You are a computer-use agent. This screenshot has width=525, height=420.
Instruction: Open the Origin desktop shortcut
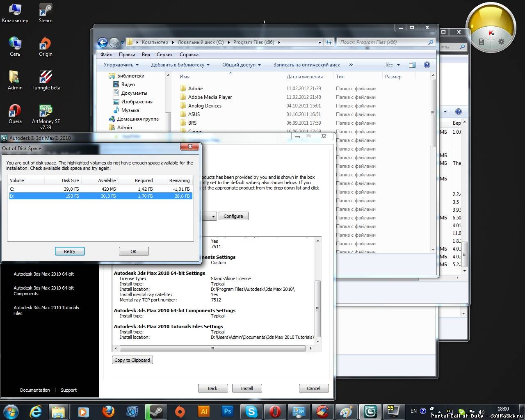[46, 47]
